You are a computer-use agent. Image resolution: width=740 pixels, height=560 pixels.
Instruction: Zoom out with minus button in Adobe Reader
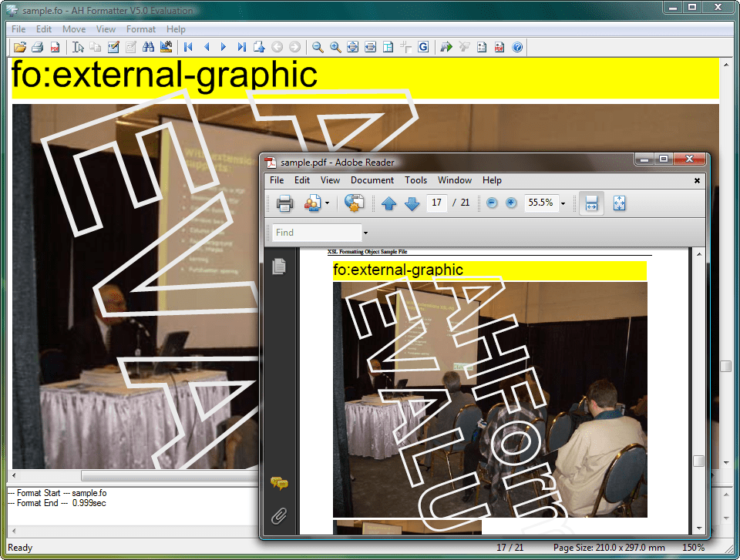pos(492,203)
